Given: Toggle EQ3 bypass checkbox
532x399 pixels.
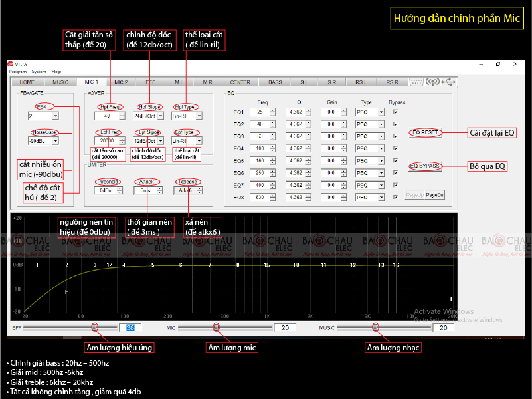Looking at the screenshot, I should pos(395,136).
